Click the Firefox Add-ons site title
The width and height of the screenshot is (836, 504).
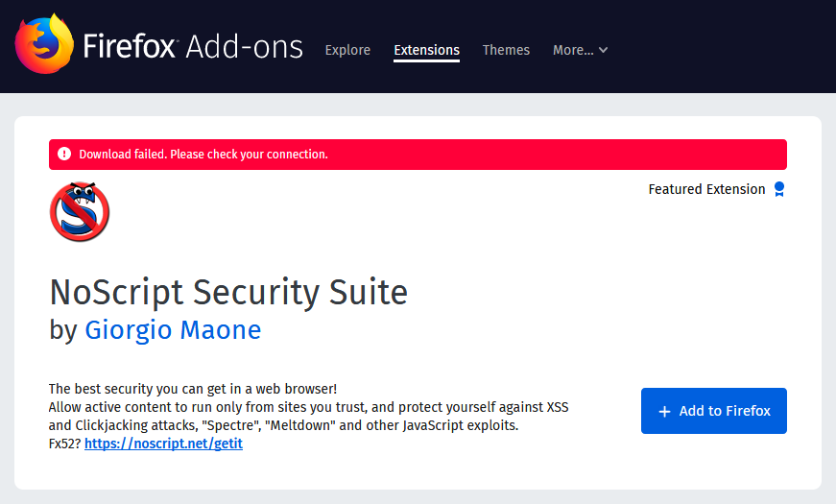point(193,46)
